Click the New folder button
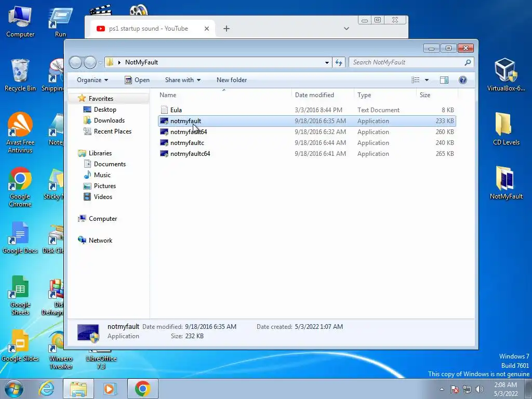Image resolution: width=532 pixels, height=399 pixels. 232,79
